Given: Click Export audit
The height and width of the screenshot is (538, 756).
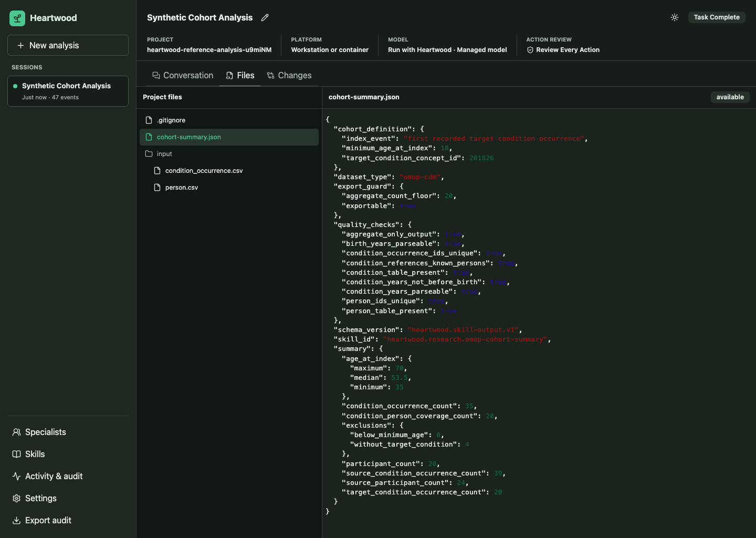Looking at the screenshot, I should click(x=68, y=520).
